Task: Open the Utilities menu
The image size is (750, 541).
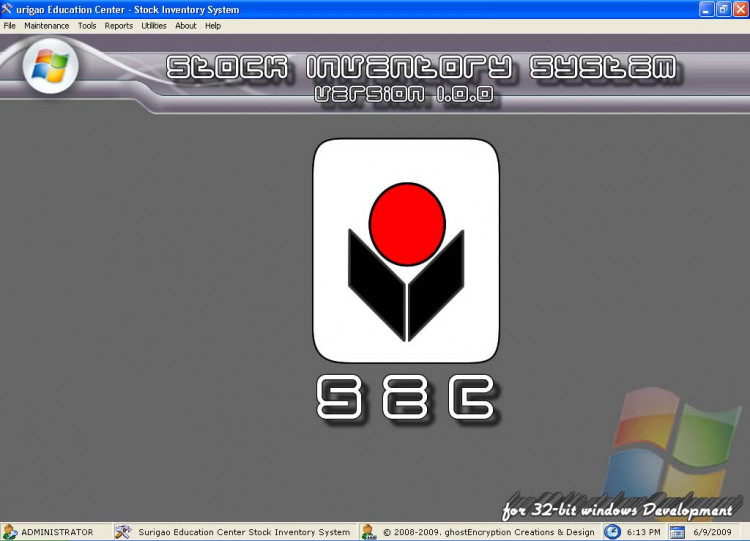Action: point(154,26)
